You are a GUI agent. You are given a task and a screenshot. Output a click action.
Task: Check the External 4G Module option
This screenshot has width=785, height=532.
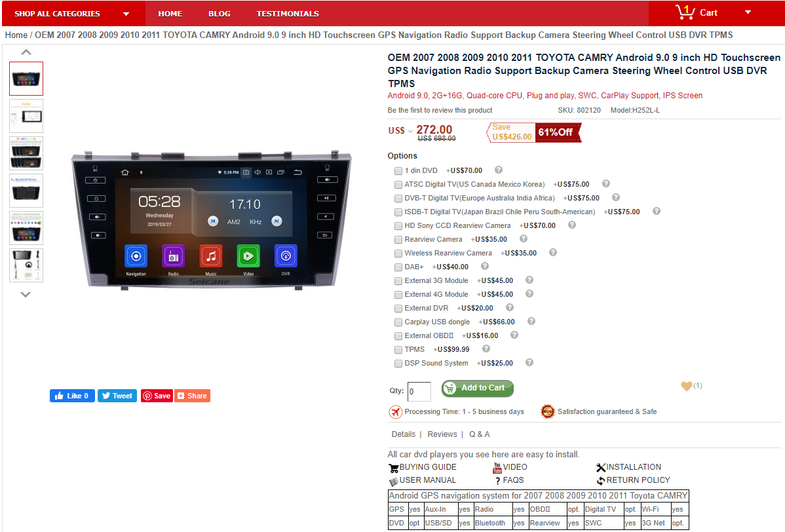pyautogui.click(x=398, y=295)
